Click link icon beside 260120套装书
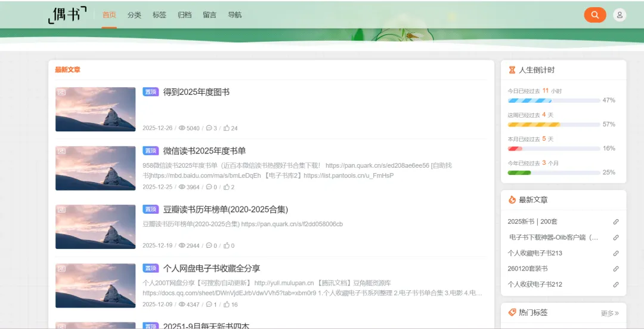 tap(615, 269)
